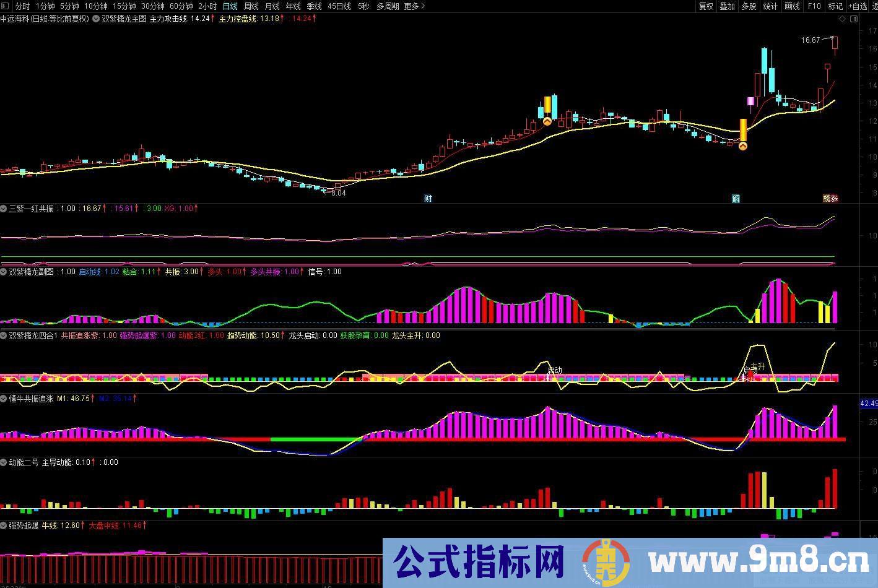Click the 叠加 overlay button
Viewport: 878px width, 588px height.
pyautogui.click(x=727, y=6)
